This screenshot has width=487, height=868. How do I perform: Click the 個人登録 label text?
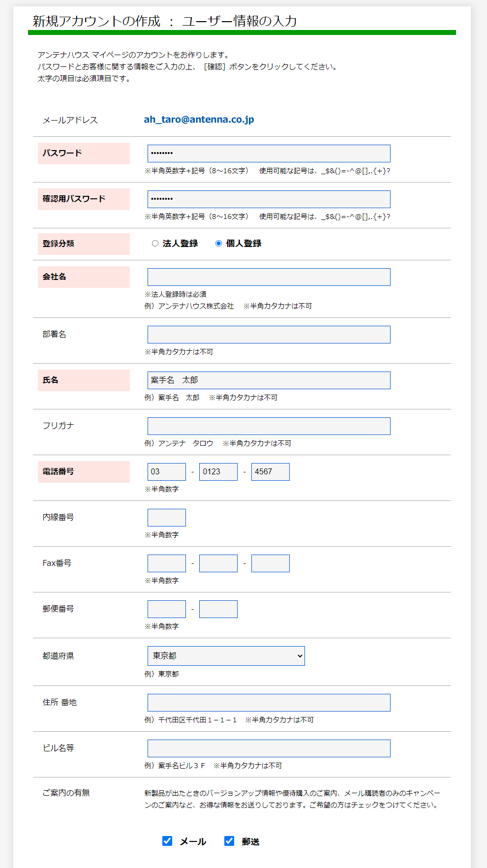tap(243, 244)
